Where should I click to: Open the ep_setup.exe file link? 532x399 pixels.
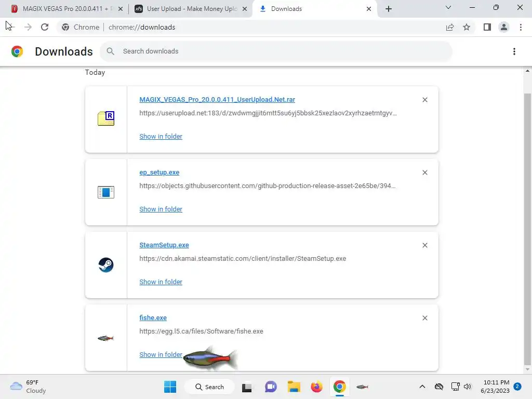[159, 172]
